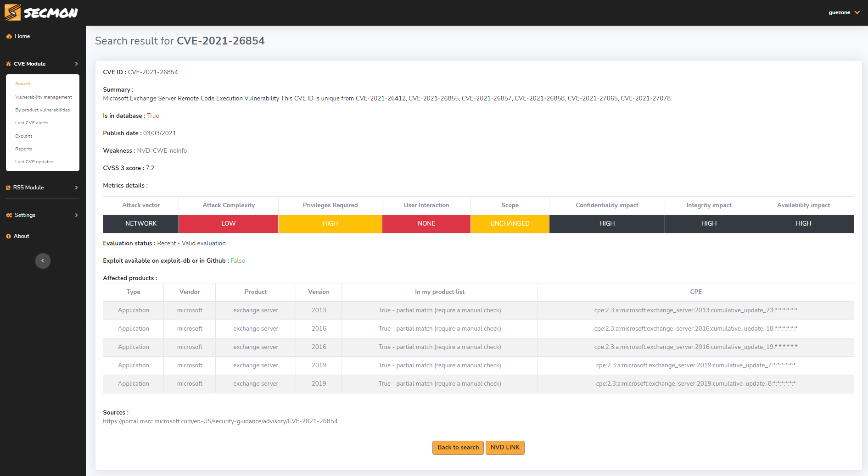The height and width of the screenshot is (476, 868).
Task: Open Vulnerability management
Action: (x=44, y=97)
